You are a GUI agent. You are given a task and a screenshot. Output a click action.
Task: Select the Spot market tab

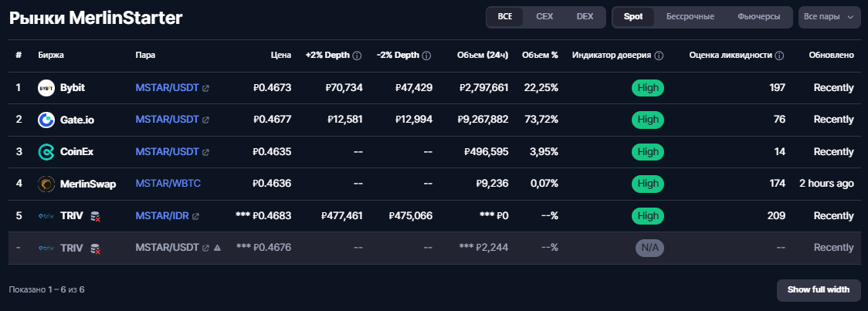(x=633, y=17)
